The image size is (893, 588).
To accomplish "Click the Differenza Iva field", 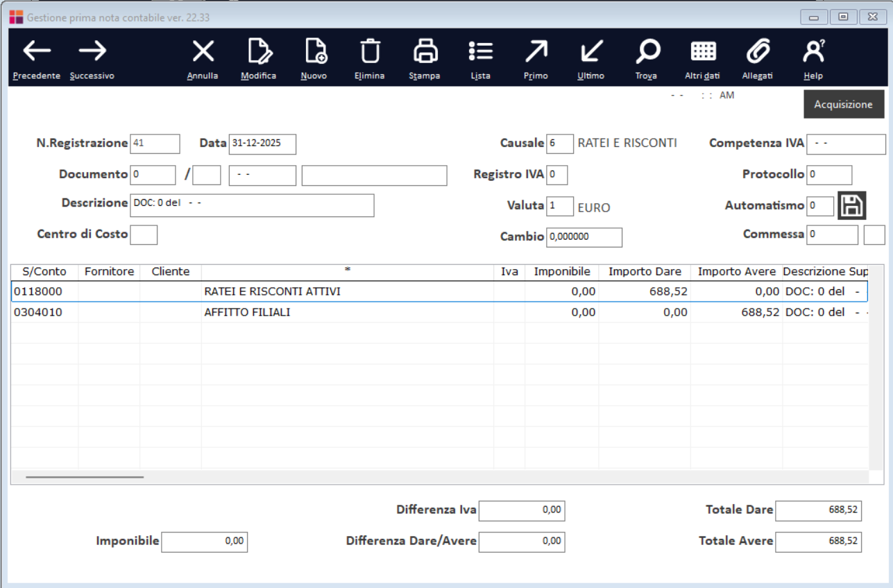I will tap(522, 510).
